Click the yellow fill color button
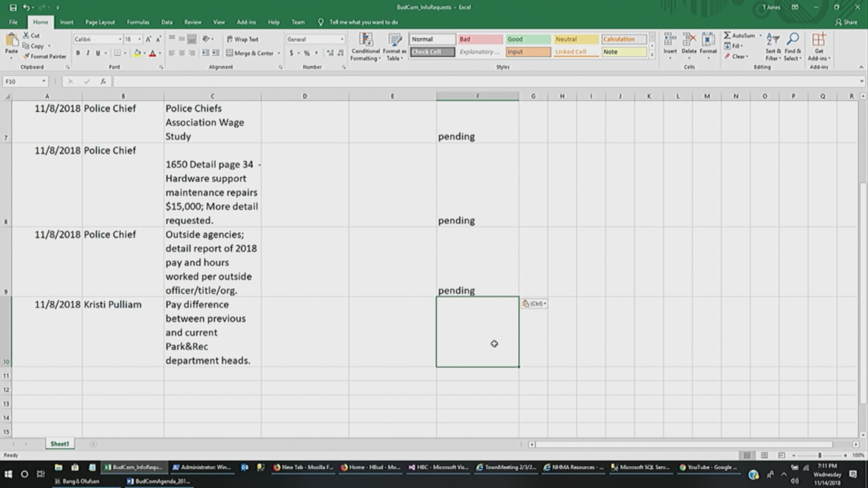 [137, 53]
